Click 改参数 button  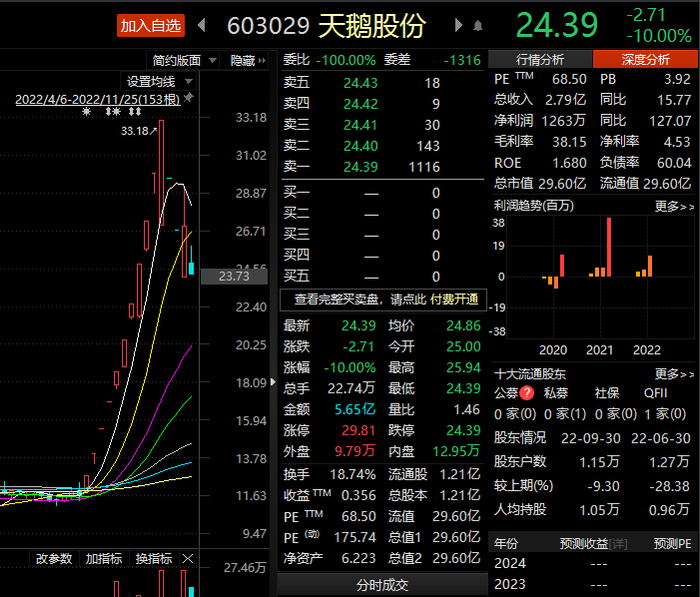coord(54,559)
